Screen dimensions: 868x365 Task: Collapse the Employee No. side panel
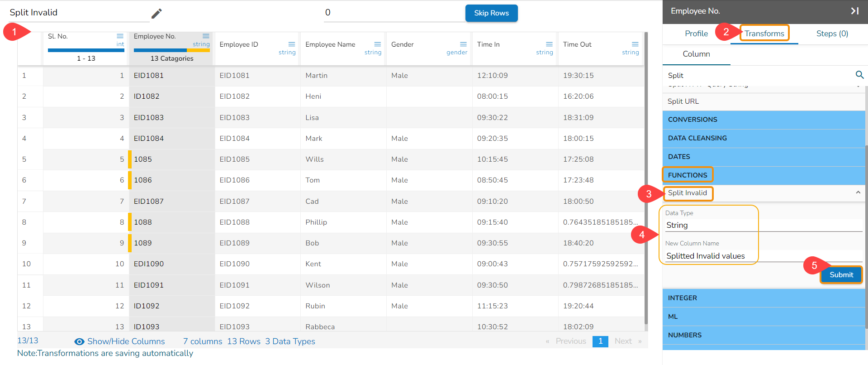pos(854,11)
